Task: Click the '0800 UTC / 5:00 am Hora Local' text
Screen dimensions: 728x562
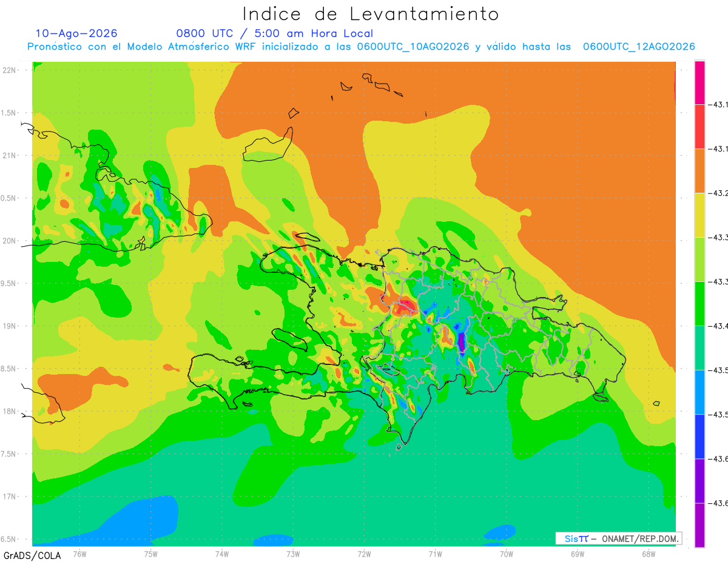Action: pos(275,33)
